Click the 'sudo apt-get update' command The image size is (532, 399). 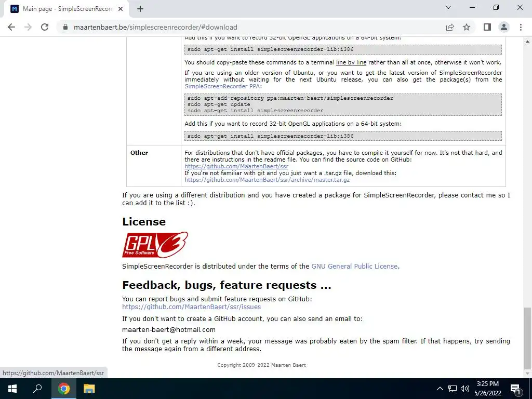(219, 104)
